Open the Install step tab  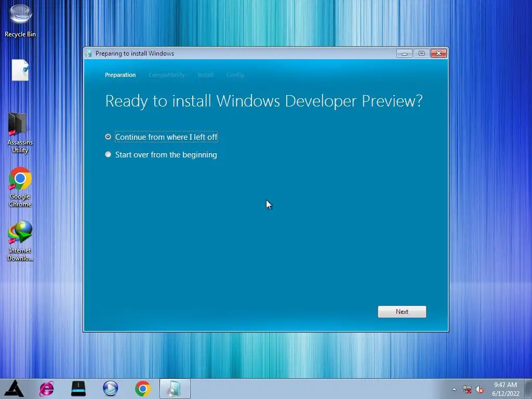coord(206,75)
